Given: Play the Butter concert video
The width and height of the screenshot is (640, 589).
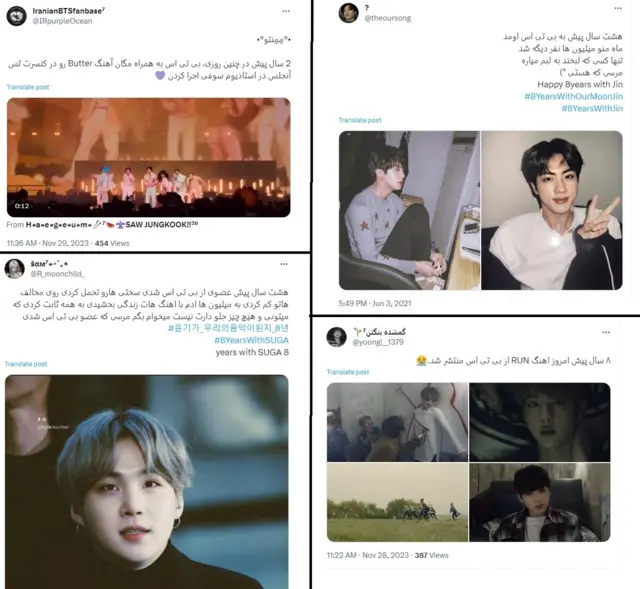Looking at the screenshot, I should (x=149, y=157).
